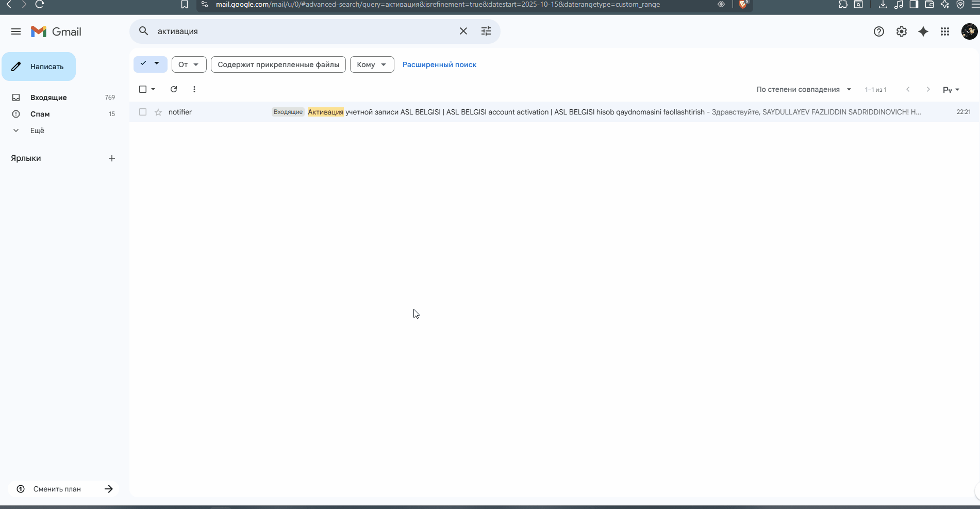The image size is (980, 509).
Task: Click into the search field containing активация
Action: (x=299, y=31)
